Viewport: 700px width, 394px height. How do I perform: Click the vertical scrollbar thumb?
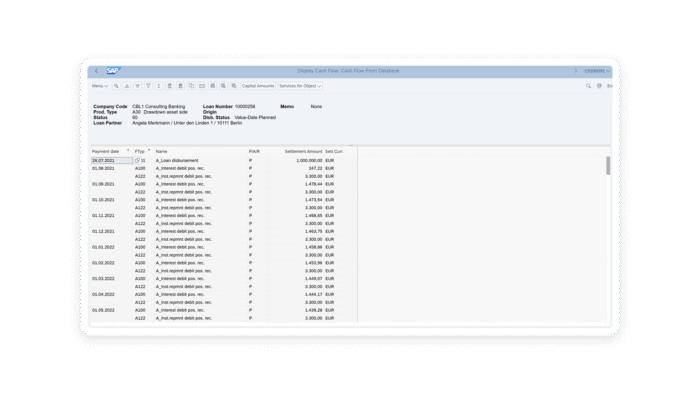point(608,166)
